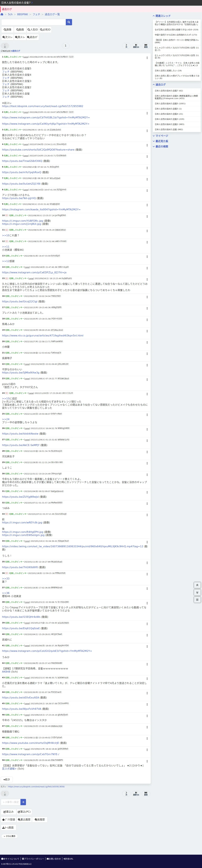Image resolution: width=202 pixels, height=868 pixels.
Task: Open the 動画 video search button
Action: [20, 30]
